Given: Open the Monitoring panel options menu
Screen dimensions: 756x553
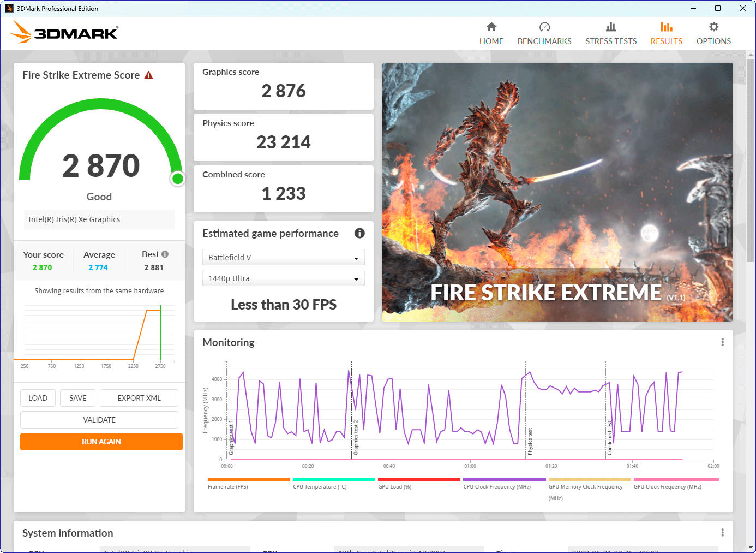Looking at the screenshot, I should tap(722, 342).
